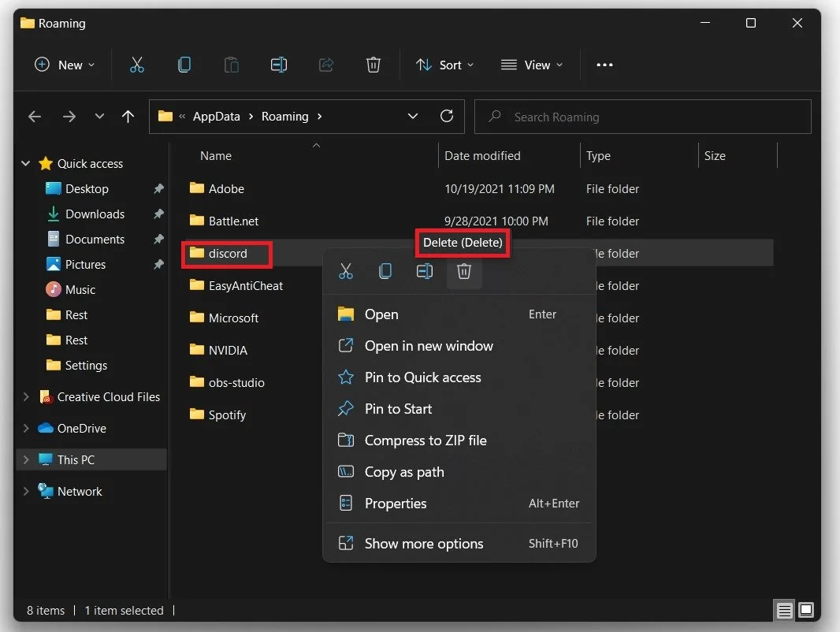The image size is (840, 632).
Task: Choose Pin to Start
Action: (x=459, y=409)
